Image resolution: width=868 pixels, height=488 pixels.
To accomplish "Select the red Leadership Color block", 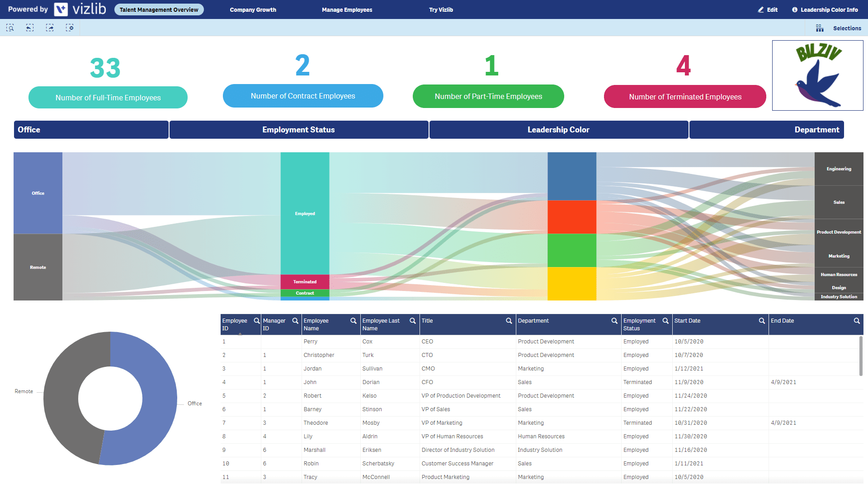I will [572, 217].
